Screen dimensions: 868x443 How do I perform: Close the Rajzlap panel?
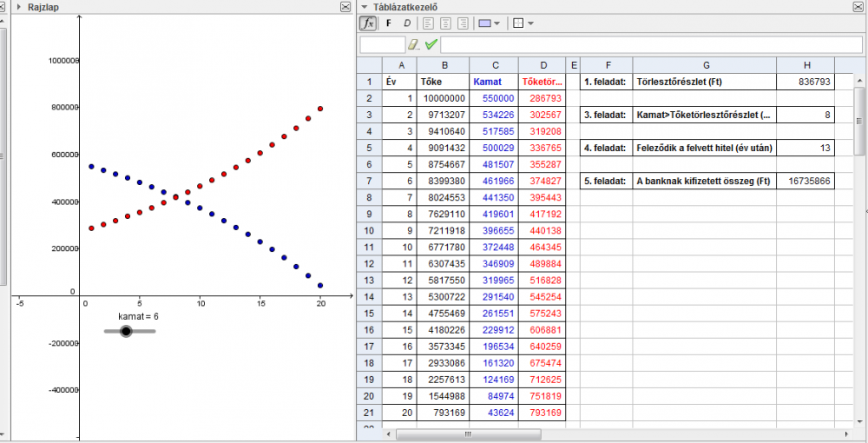pos(345,7)
